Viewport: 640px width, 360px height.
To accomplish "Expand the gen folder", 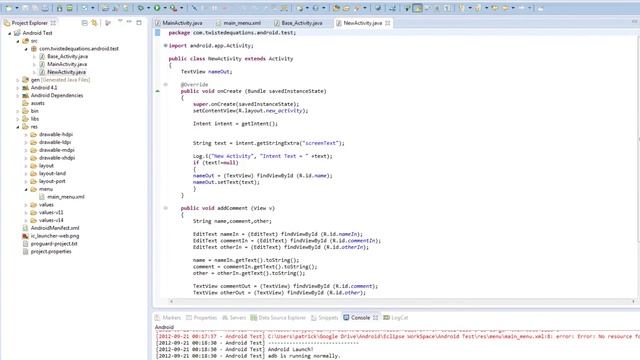I will click(x=18, y=80).
